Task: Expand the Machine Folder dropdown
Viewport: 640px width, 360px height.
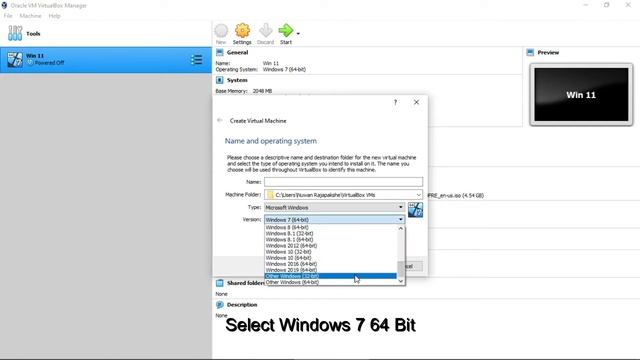Action: click(418, 195)
